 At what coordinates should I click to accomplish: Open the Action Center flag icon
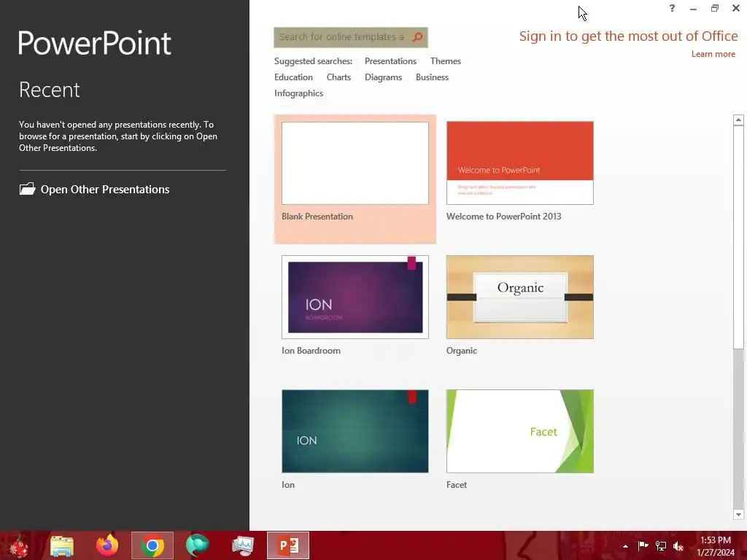coord(643,545)
